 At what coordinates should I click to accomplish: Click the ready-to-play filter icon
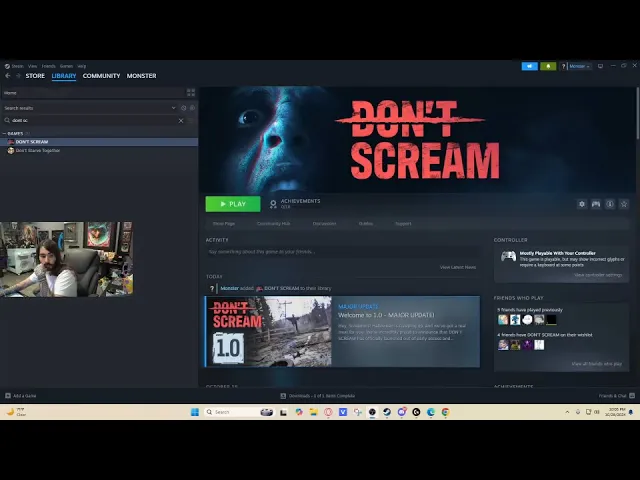pyautogui.click(x=192, y=108)
